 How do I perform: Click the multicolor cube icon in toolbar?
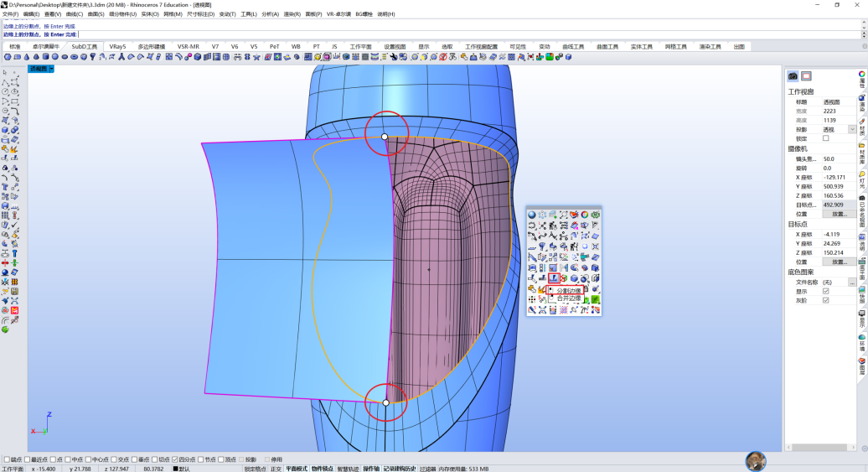click(550, 56)
